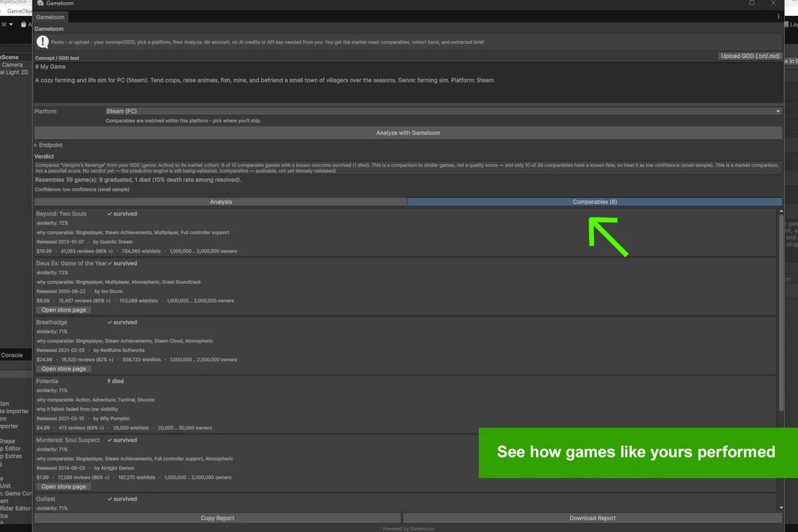The image size is (798, 532).
Task: Click "why it failed: faded from low visibility"
Action: point(77,410)
